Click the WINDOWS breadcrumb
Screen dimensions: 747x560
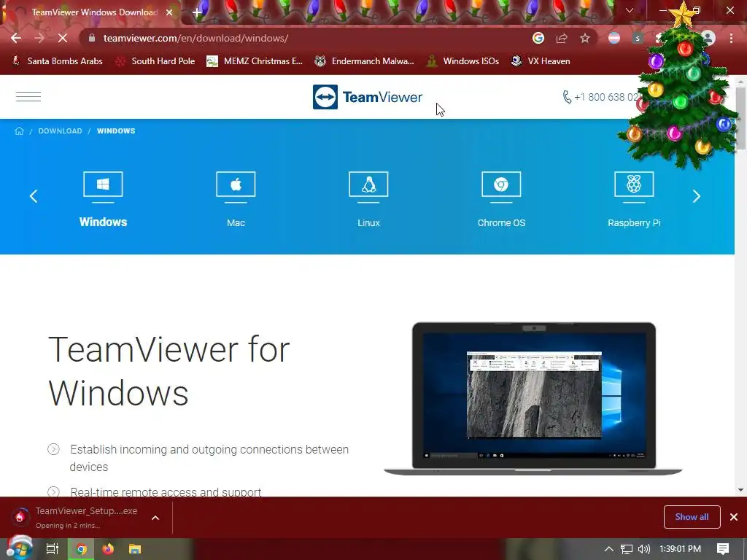(116, 131)
